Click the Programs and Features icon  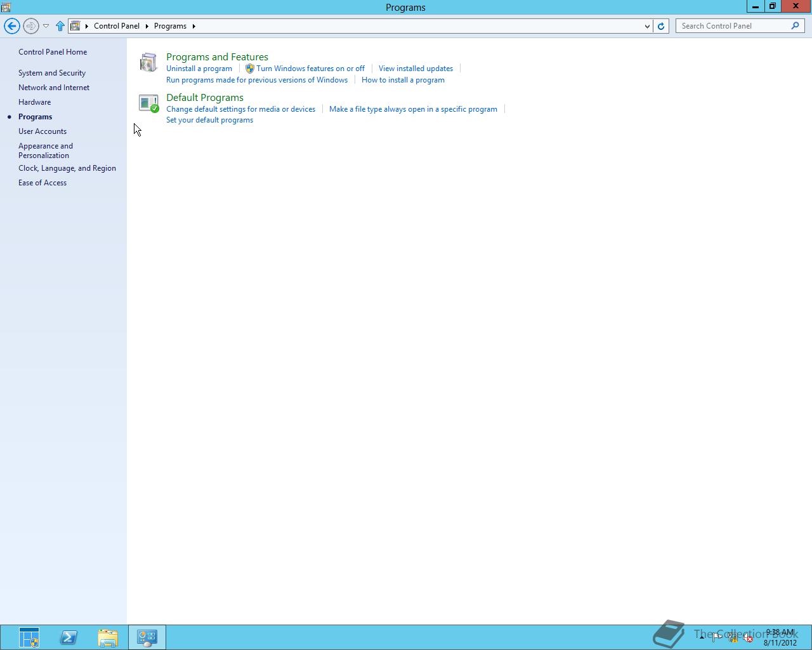(x=148, y=62)
